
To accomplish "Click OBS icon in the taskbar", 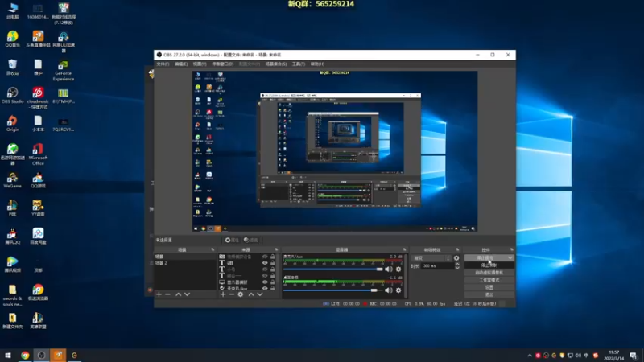I will pyautogui.click(x=42, y=355).
